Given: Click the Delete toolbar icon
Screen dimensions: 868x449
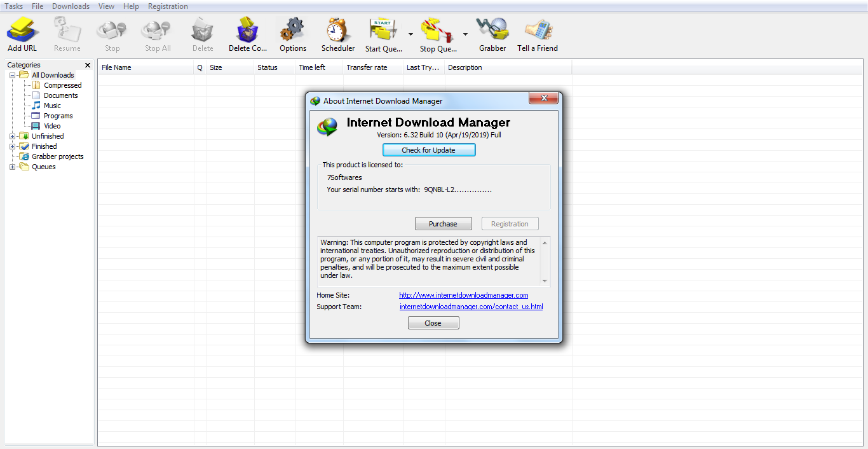Looking at the screenshot, I should (203, 30).
